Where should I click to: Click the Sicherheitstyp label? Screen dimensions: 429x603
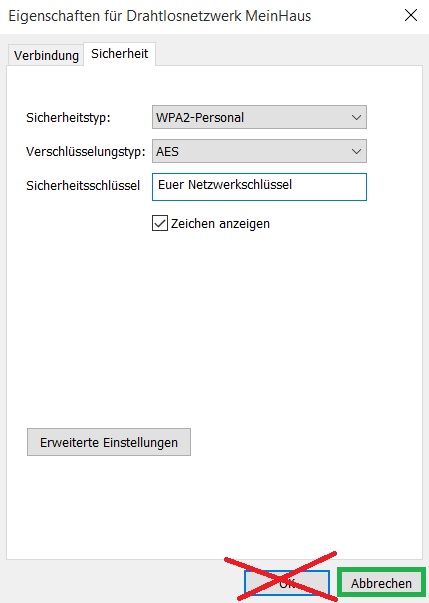[68, 118]
